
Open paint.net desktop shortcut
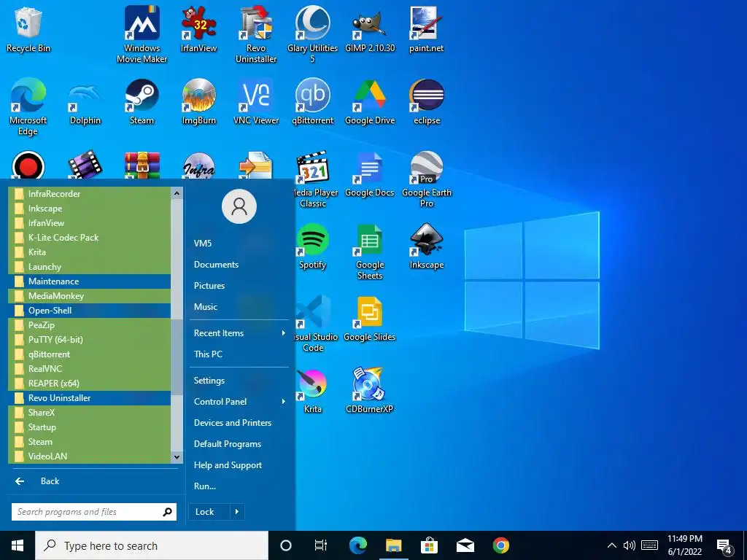point(426,29)
